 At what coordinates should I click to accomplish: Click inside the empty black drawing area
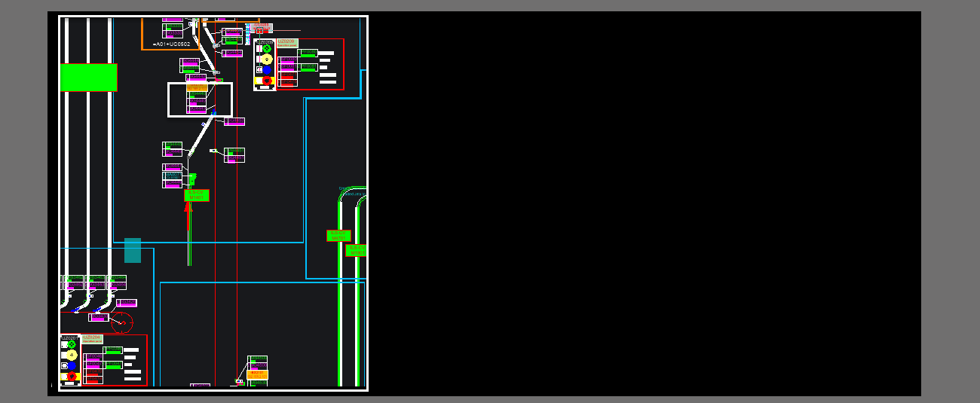coord(641,203)
